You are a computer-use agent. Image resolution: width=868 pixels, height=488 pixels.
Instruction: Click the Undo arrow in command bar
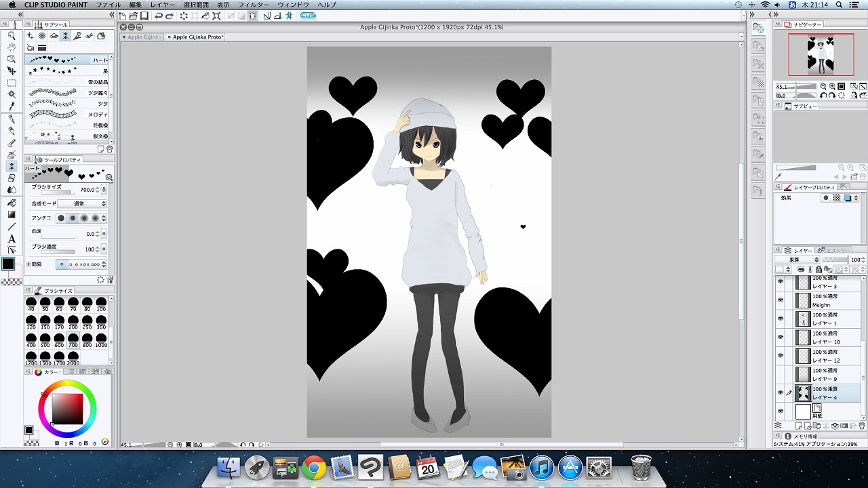point(159,16)
